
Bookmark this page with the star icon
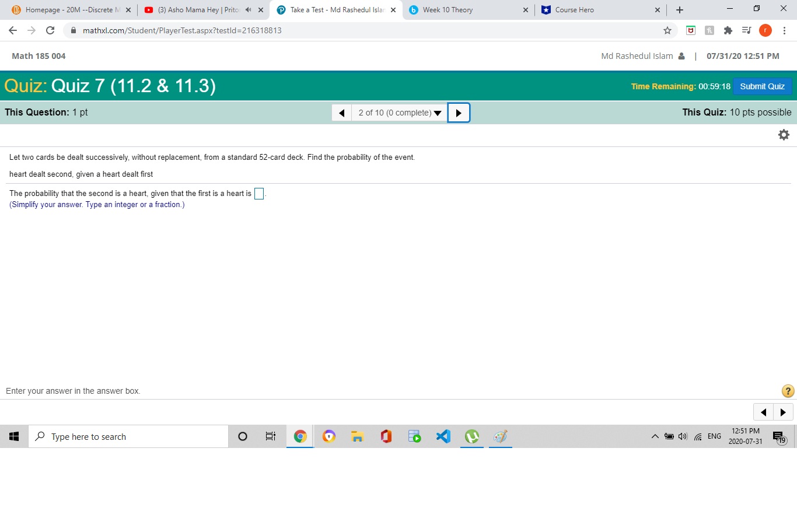click(667, 30)
